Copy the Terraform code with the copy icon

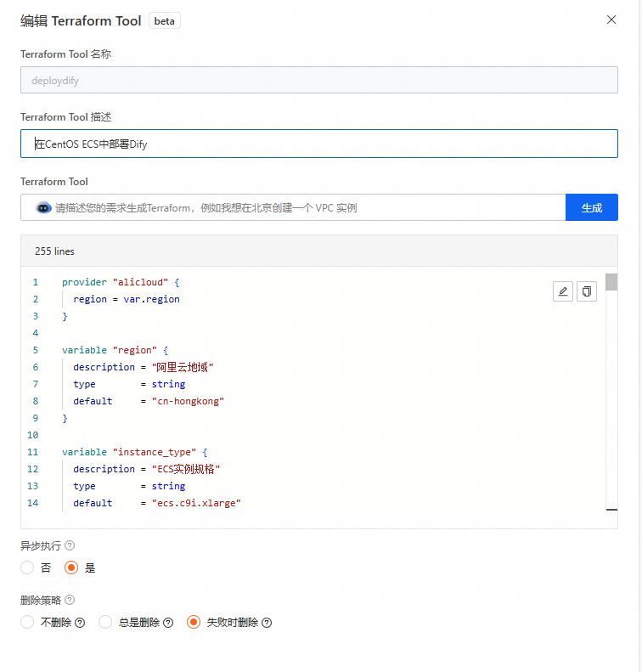pyautogui.click(x=587, y=291)
